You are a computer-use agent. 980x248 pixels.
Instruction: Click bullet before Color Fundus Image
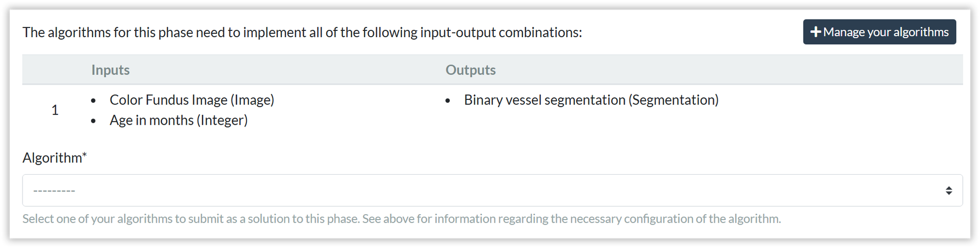coord(94,101)
